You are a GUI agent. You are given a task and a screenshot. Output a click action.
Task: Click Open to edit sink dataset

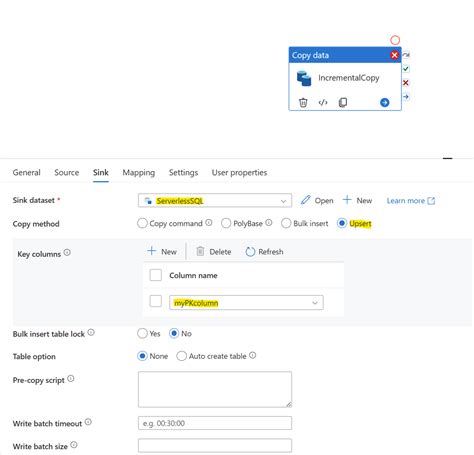pyautogui.click(x=317, y=200)
